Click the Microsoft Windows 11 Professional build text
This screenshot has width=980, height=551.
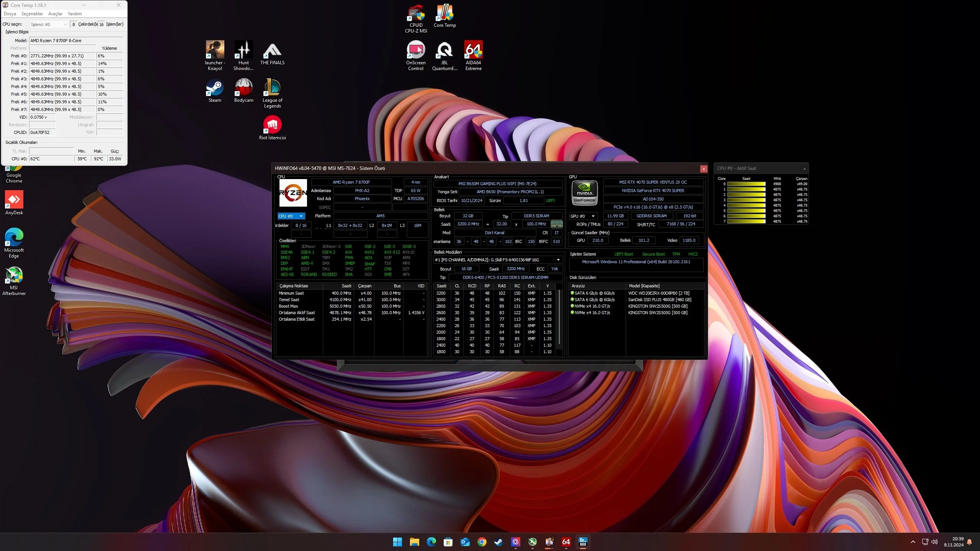point(636,262)
